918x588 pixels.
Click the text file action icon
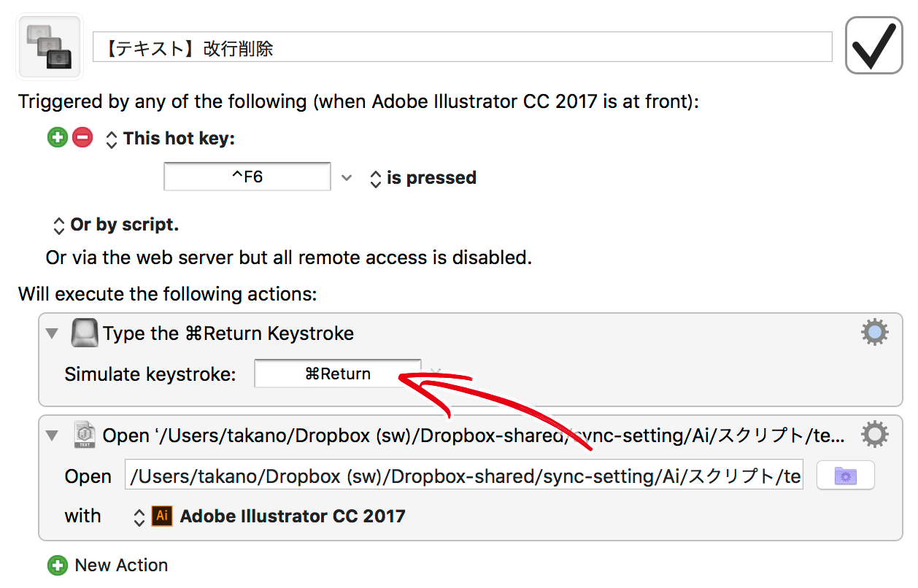[84, 435]
